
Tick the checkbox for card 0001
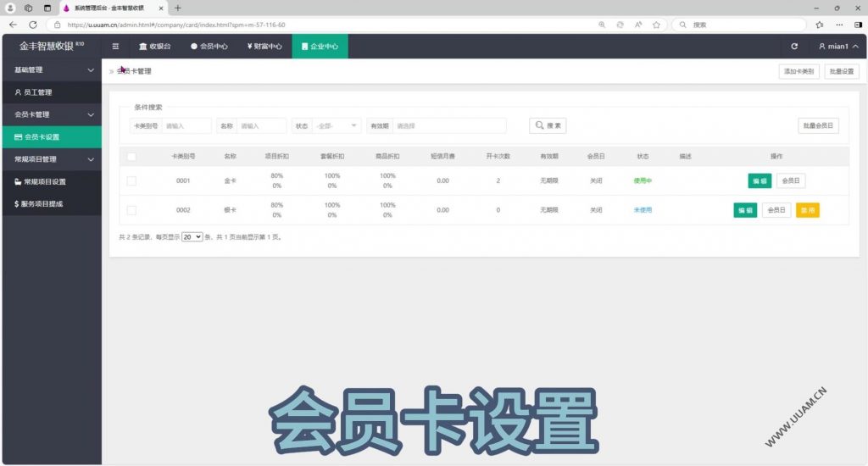pyautogui.click(x=131, y=180)
